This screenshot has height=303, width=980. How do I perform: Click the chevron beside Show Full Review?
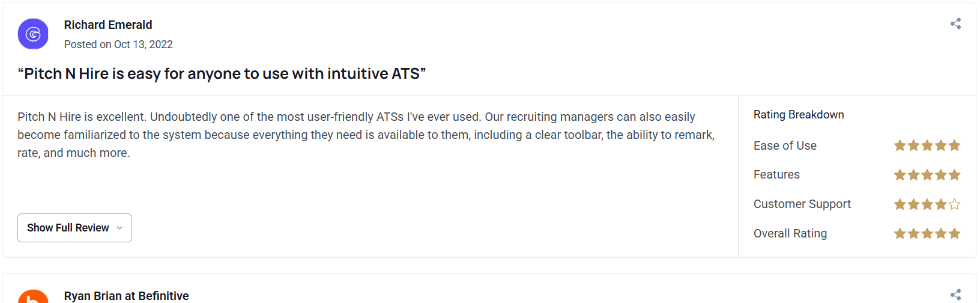pos(119,228)
